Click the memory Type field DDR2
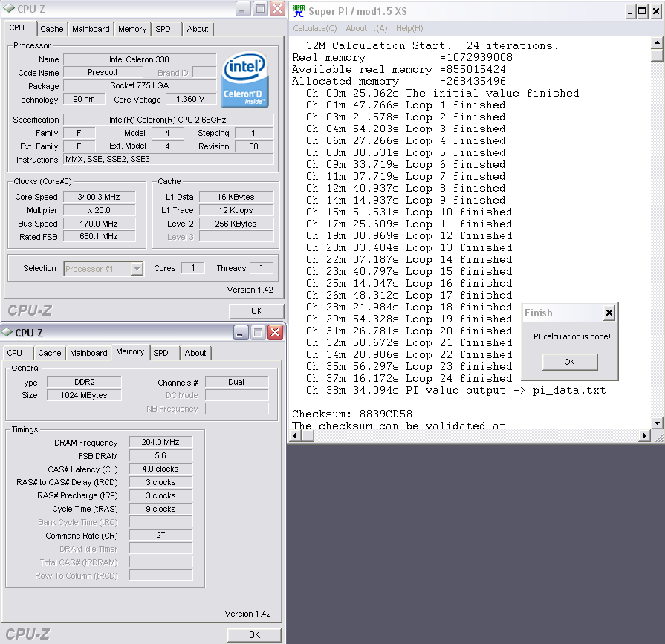This screenshot has height=644, width=665. click(x=84, y=382)
